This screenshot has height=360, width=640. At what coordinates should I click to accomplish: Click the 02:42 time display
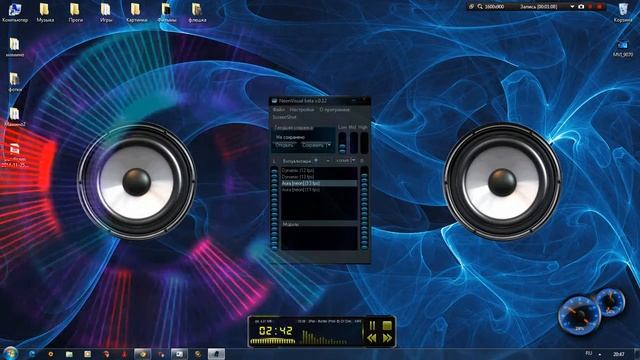coord(276,331)
